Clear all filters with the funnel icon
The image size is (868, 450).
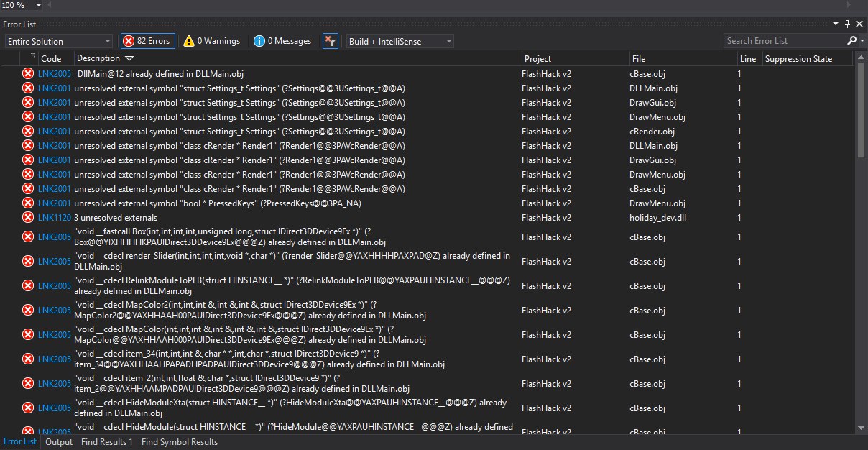tap(330, 41)
